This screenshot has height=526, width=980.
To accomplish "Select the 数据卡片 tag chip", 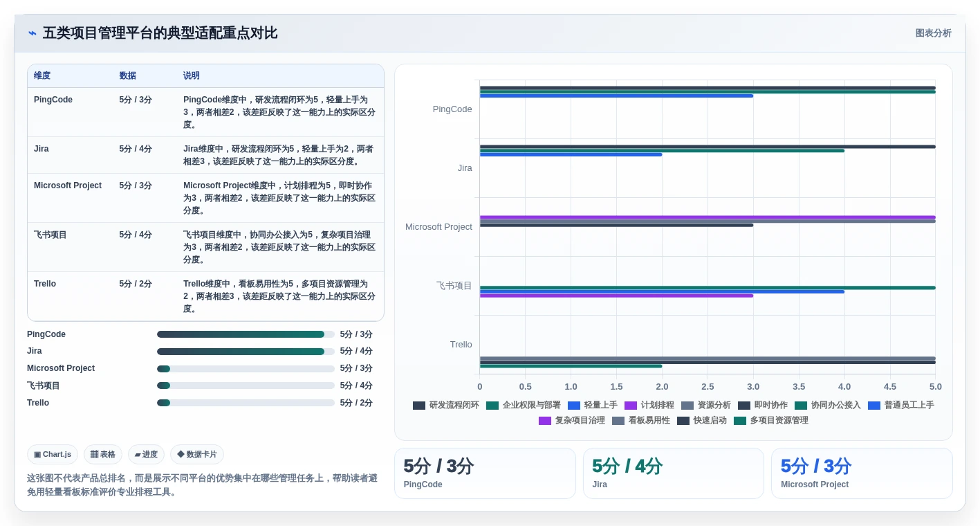I will coord(197,455).
